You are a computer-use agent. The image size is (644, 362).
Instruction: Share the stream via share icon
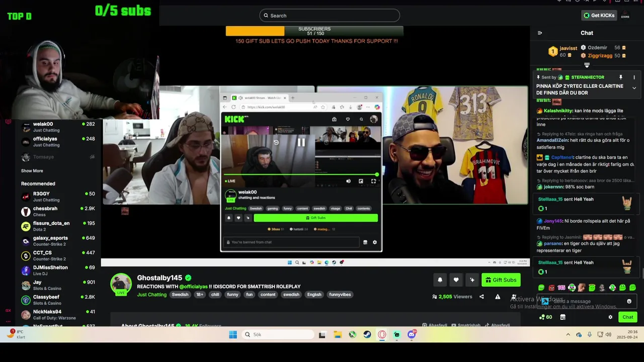[481, 297]
